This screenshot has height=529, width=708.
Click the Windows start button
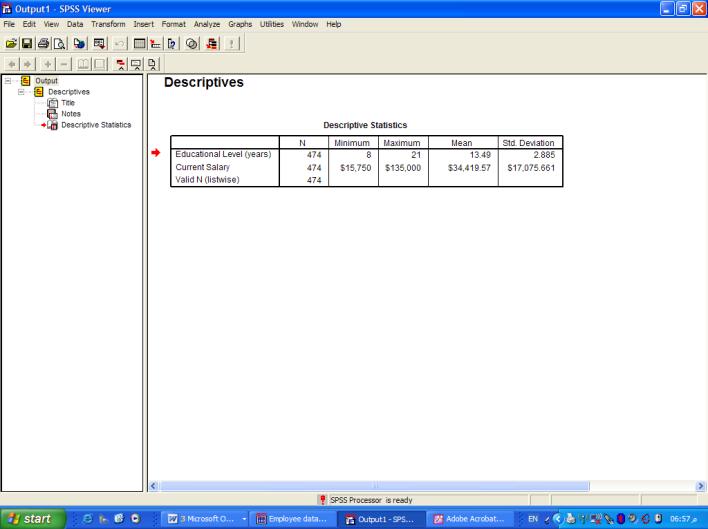[x=33, y=519]
